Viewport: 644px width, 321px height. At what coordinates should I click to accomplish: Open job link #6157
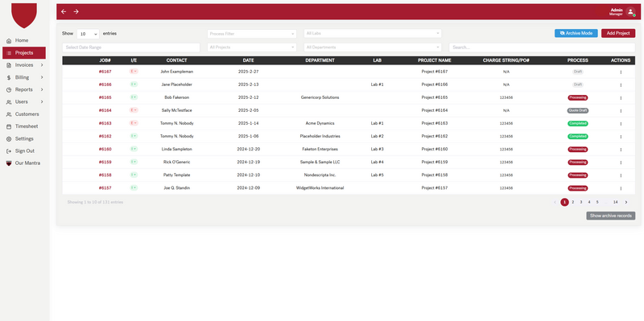(x=105, y=188)
